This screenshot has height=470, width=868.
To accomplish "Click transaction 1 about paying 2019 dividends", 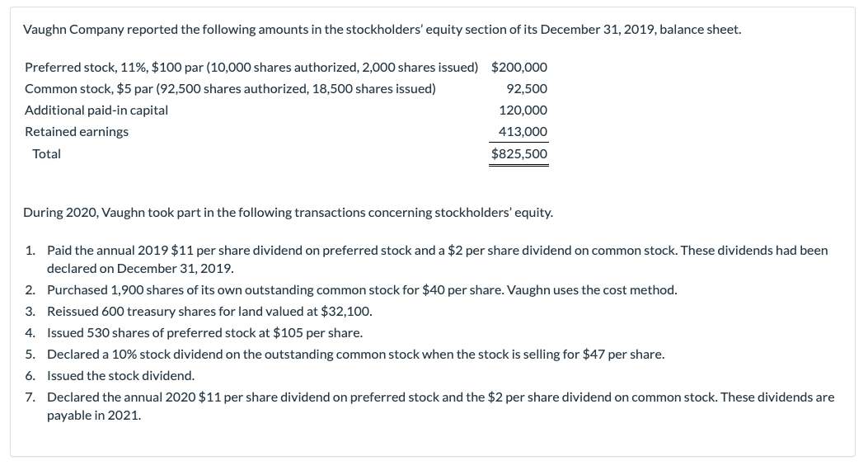I will pos(437,249).
